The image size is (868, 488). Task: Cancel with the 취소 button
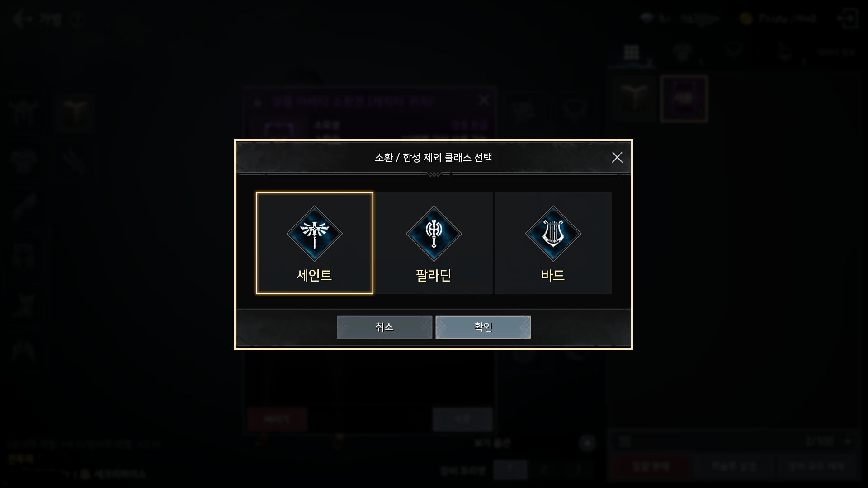pos(384,327)
